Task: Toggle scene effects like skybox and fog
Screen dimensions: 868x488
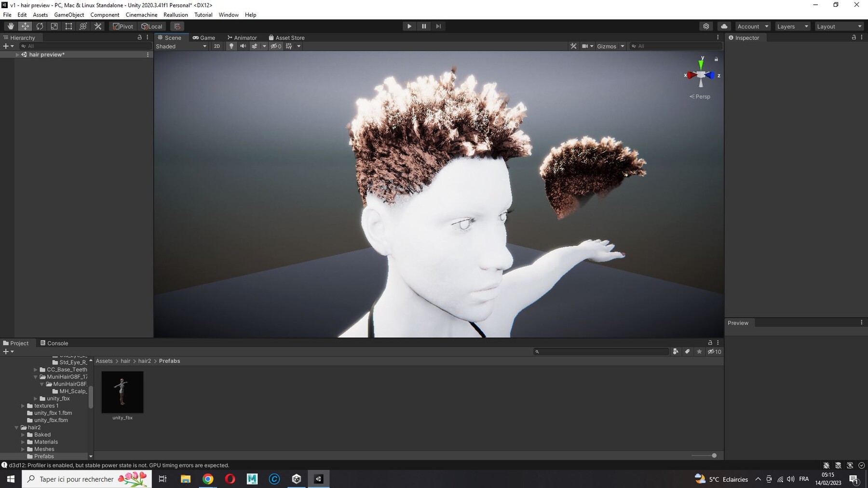Action: coord(255,46)
